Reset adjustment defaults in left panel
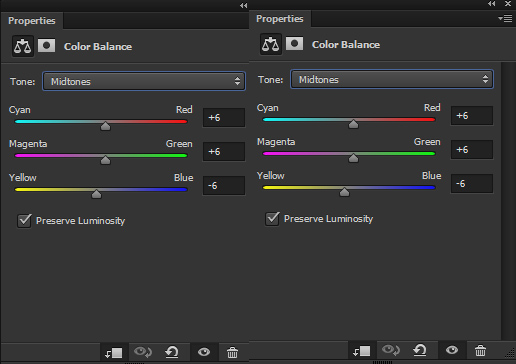This screenshot has width=516, height=364. point(172,352)
